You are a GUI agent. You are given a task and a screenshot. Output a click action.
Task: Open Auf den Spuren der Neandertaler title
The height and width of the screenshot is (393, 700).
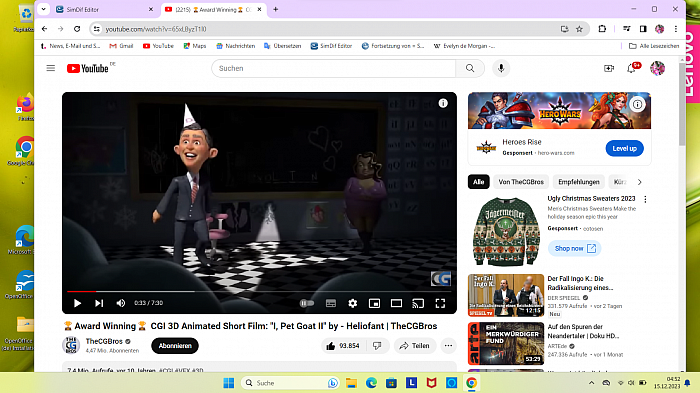tap(583, 331)
